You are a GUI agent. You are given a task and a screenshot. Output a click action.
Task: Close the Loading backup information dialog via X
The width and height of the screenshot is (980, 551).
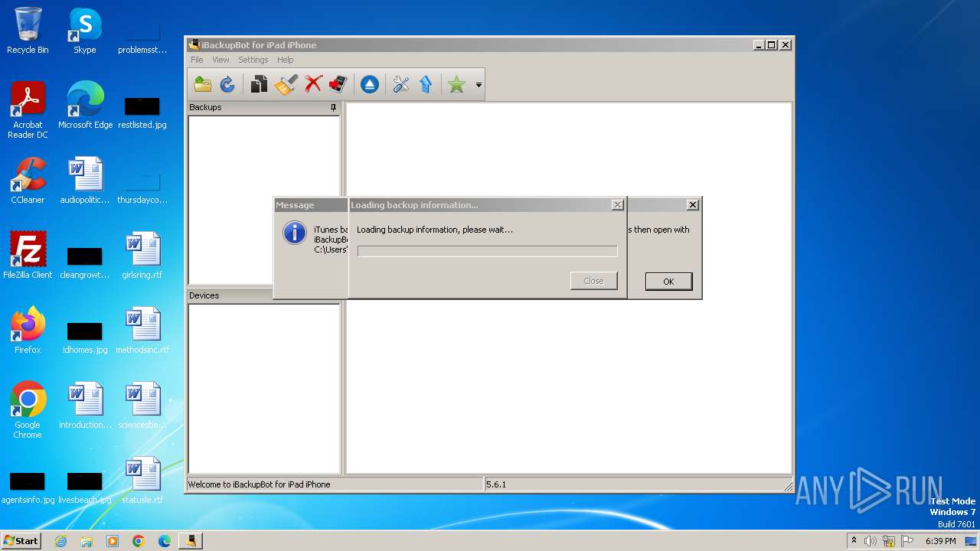click(x=617, y=205)
